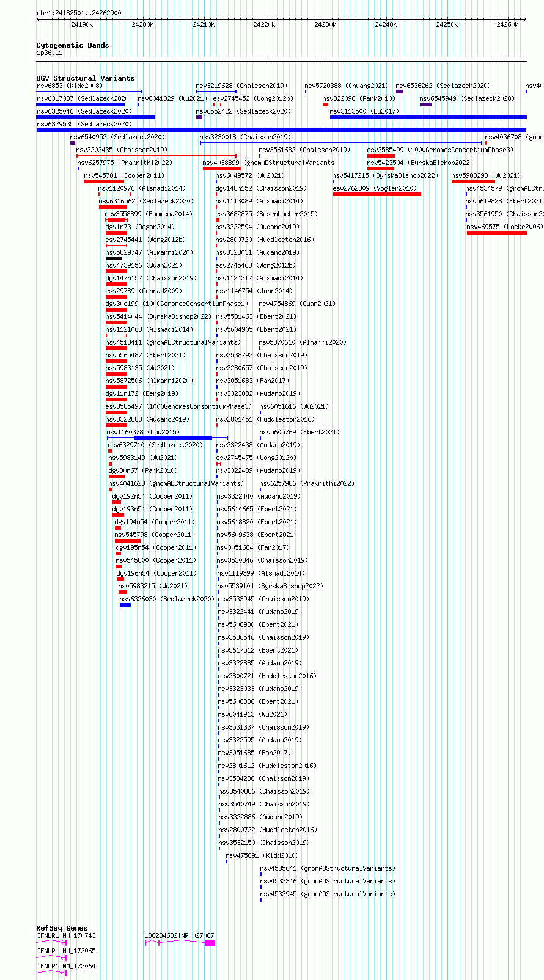Click the 24220k ruler position
This screenshot has width=544, height=980.
[x=264, y=24]
